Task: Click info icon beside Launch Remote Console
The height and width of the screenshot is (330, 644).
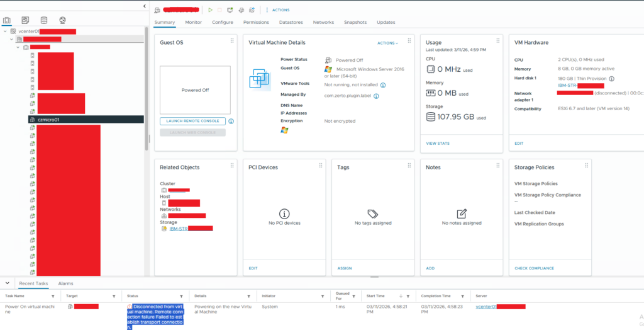Action: [x=231, y=121]
